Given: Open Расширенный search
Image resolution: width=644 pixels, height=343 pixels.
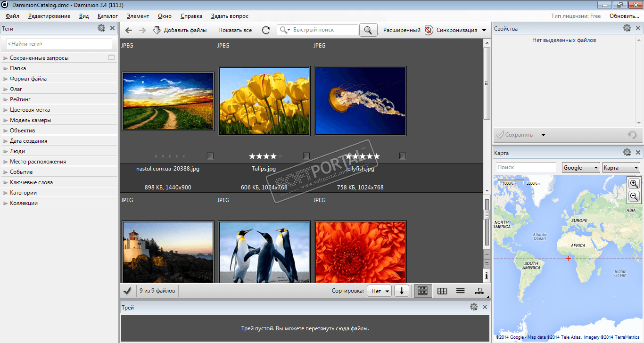Looking at the screenshot, I should (402, 30).
